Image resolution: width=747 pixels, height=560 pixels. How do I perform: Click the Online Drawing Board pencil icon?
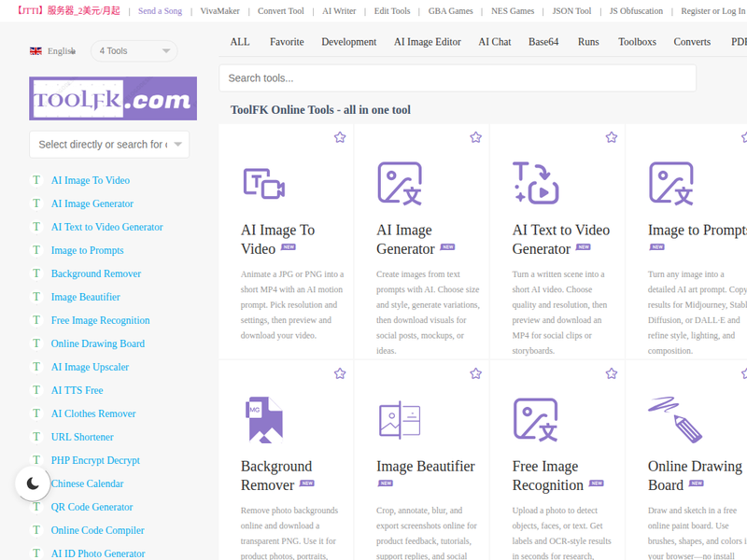[x=675, y=419]
